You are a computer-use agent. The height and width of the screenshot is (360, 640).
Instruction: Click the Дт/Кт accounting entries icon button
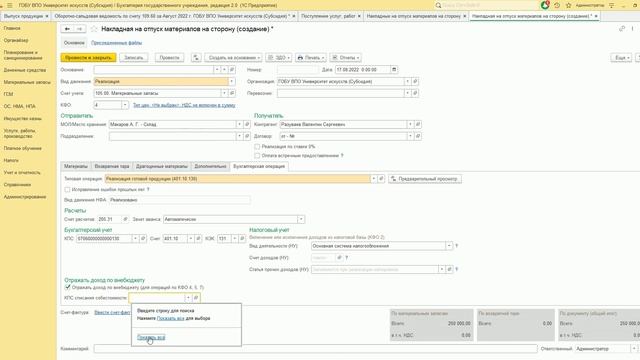[196, 58]
